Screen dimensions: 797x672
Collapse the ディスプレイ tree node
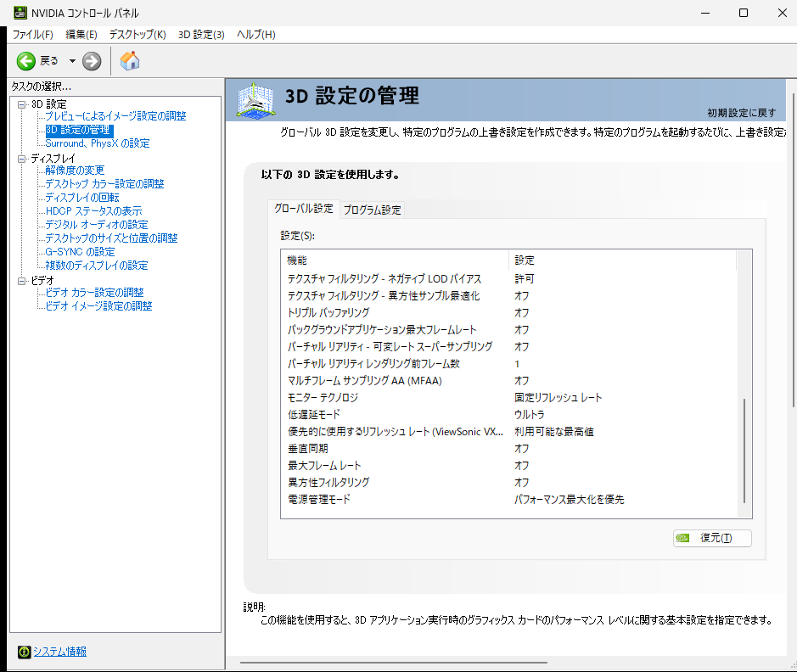pyautogui.click(x=22, y=159)
